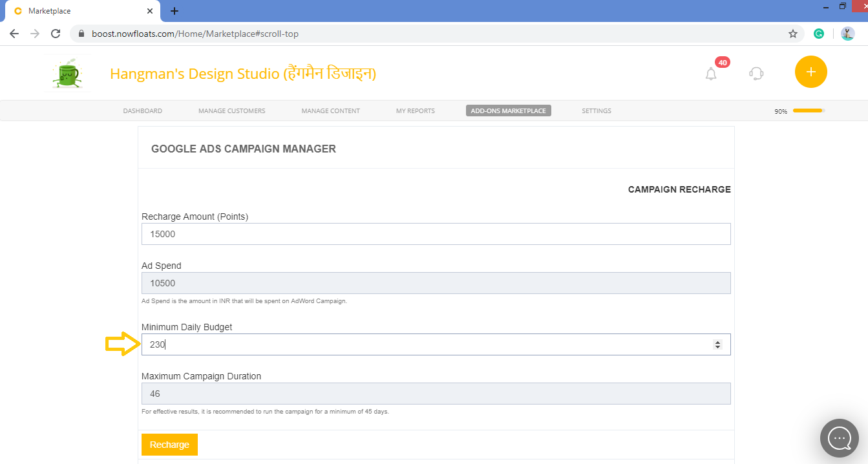Click the Ad Spend field
The height and width of the screenshot is (464, 868).
pyautogui.click(x=436, y=283)
